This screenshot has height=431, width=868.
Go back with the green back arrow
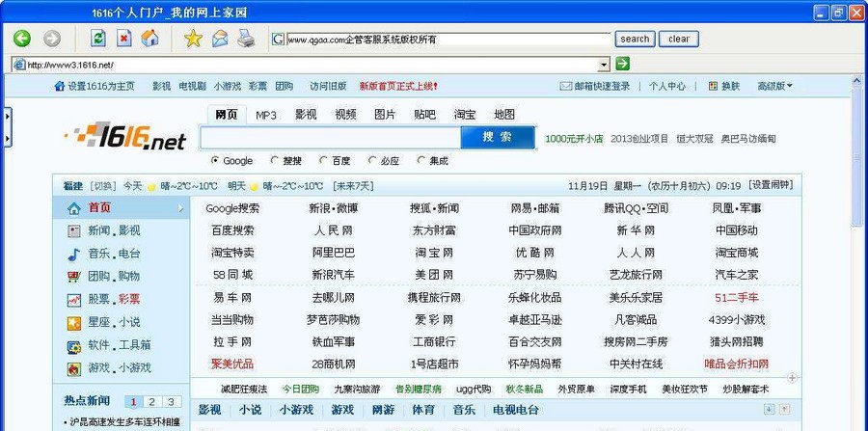tap(21, 39)
